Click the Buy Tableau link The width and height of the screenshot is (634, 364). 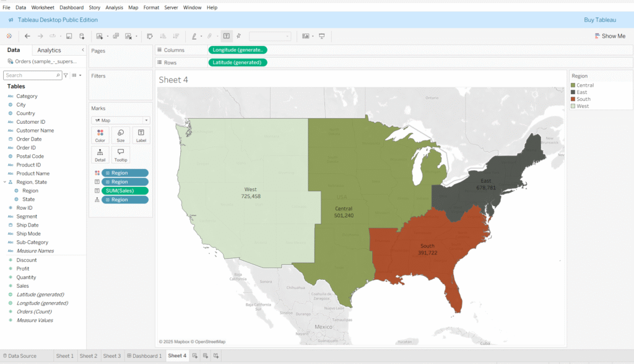pyautogui.click(x=599, y=20)
